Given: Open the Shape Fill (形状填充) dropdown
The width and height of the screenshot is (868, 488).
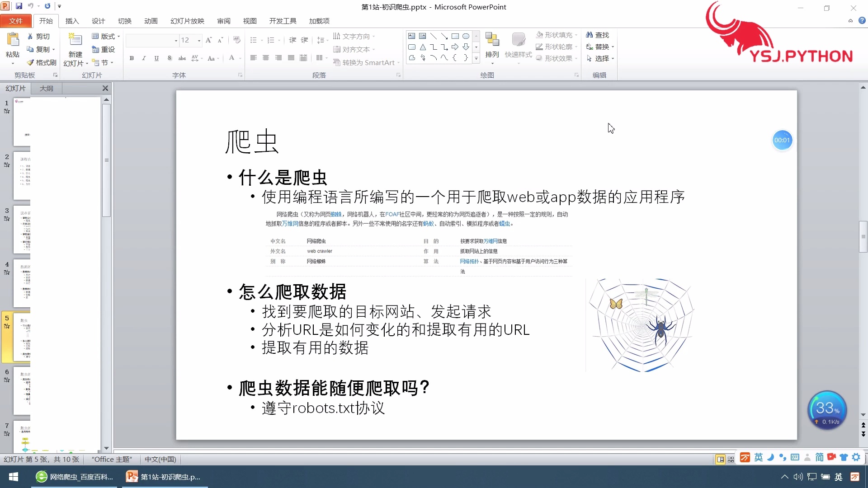Looking at the screenshot, I should [557, 35].
